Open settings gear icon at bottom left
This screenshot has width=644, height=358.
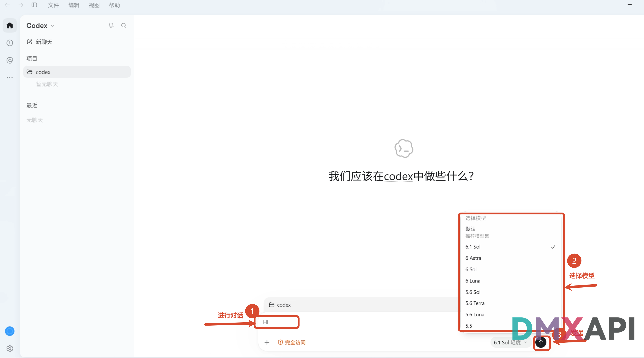coord(10,348)
